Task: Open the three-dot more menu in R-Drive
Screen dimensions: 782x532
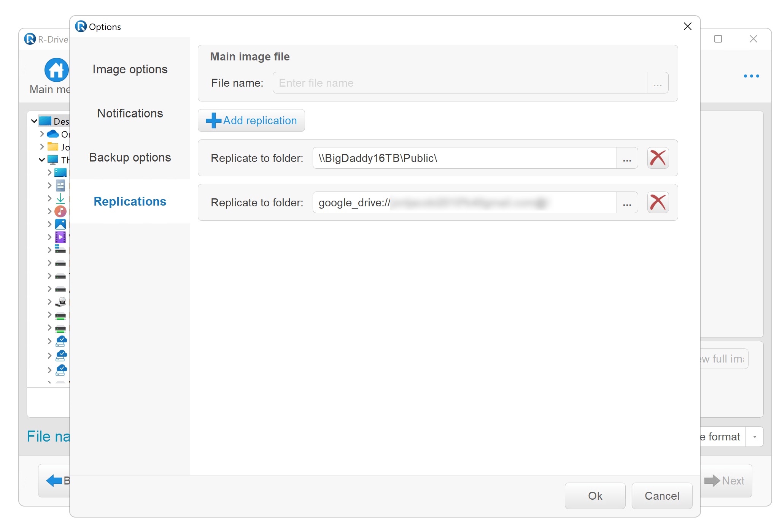Action: (x=751, y=76)
